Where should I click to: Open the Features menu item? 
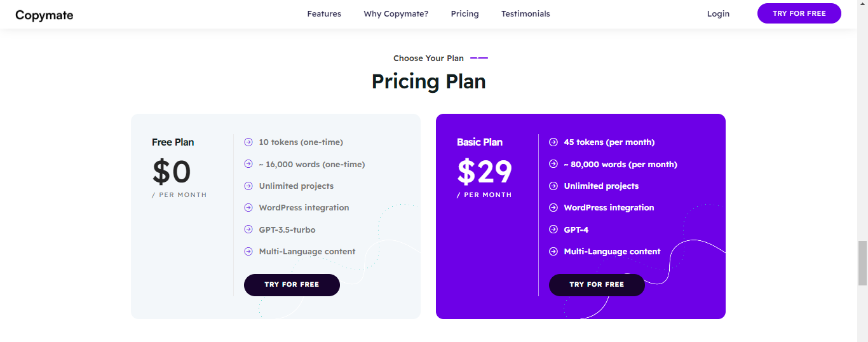324,13
